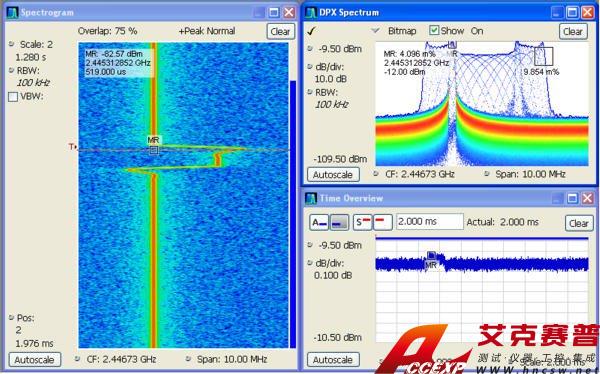Click the analysis length A button
The height and width of the screenshot is (374, 600).
(x=319, y=222)
